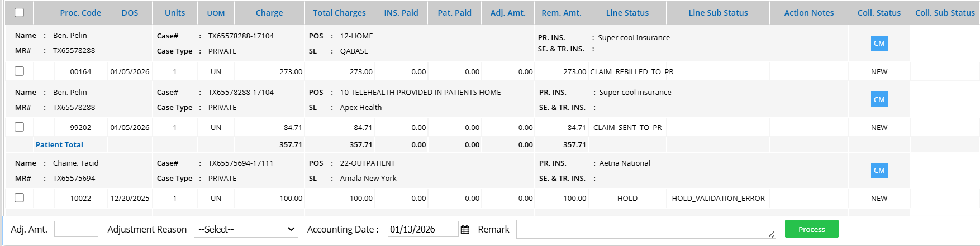Image resolution: width=980 pixels, height=246 pixels.
Task: Select checkbox for procedure code 10022
Action: tap(19, 198)
